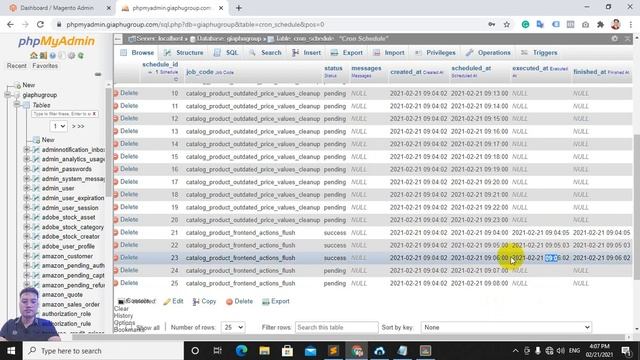The image size is (640, 360).
Task: Select the phpMyAdmin logo
Action: 56,41
